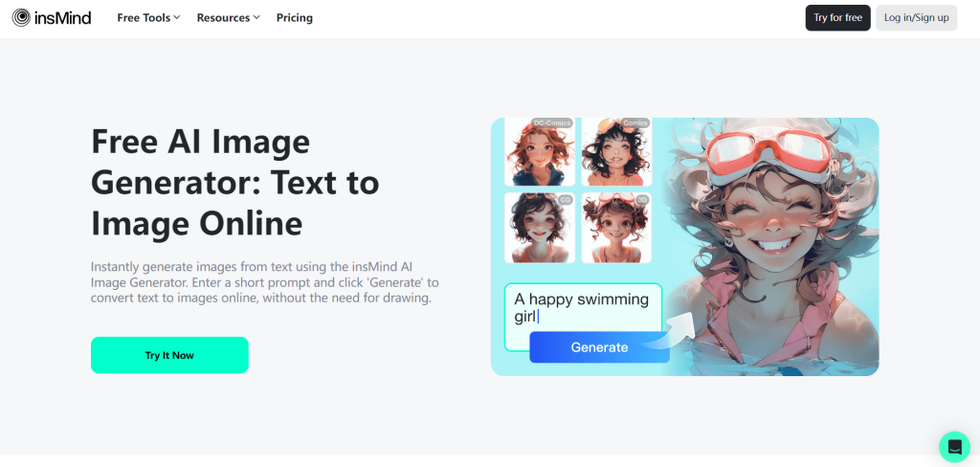980x467 pixels.
Task: Open the chat support bubble icon
Action: pos(954,446)
